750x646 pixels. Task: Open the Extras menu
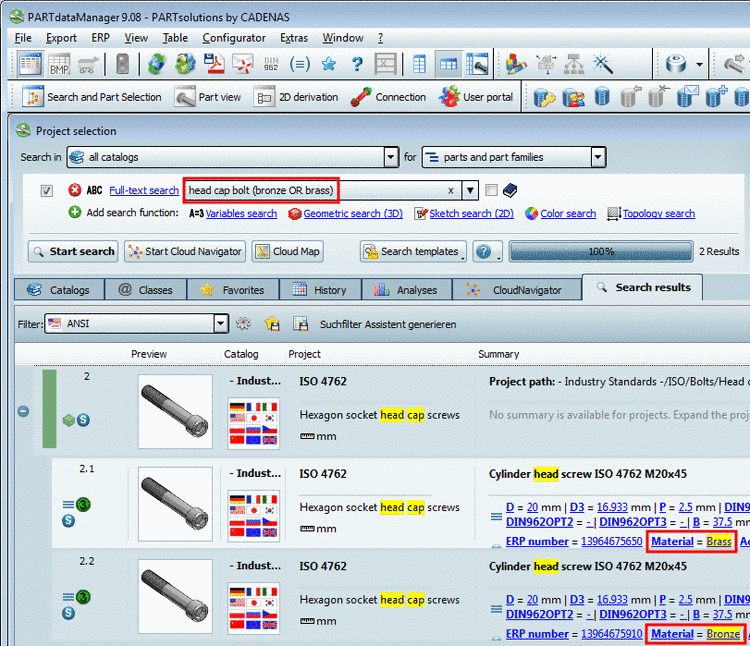(x=294, y=38)
